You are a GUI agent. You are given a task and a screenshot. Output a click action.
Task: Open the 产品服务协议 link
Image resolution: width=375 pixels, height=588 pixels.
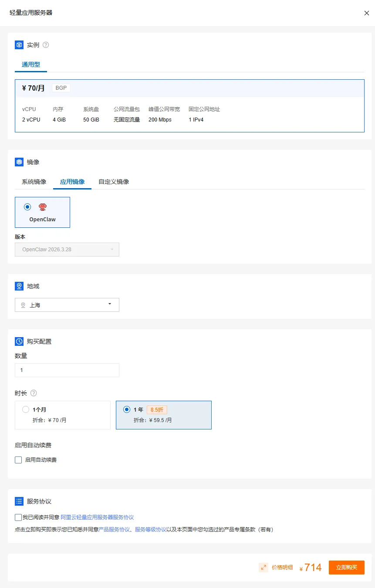tap(114, 530)
